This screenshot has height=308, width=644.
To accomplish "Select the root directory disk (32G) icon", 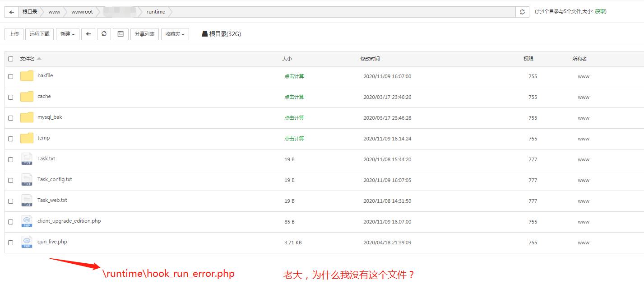I will pos(204,34).
